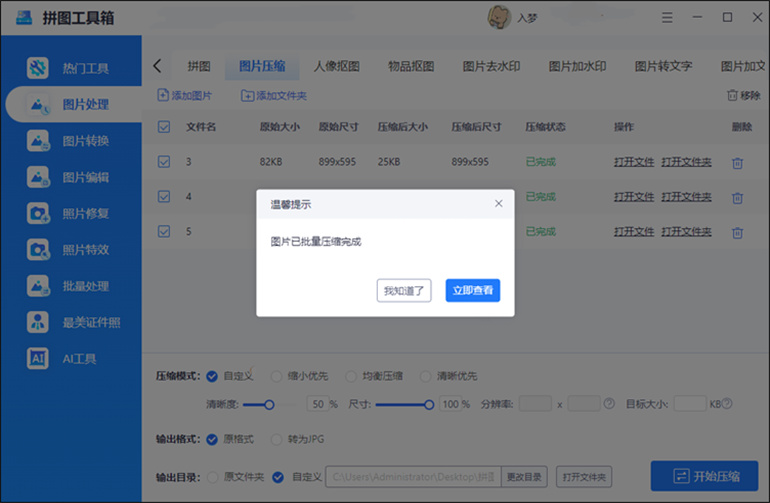770x503 pixels.
Task: Select 均衡压缩 compression mode
Action: 351,376
